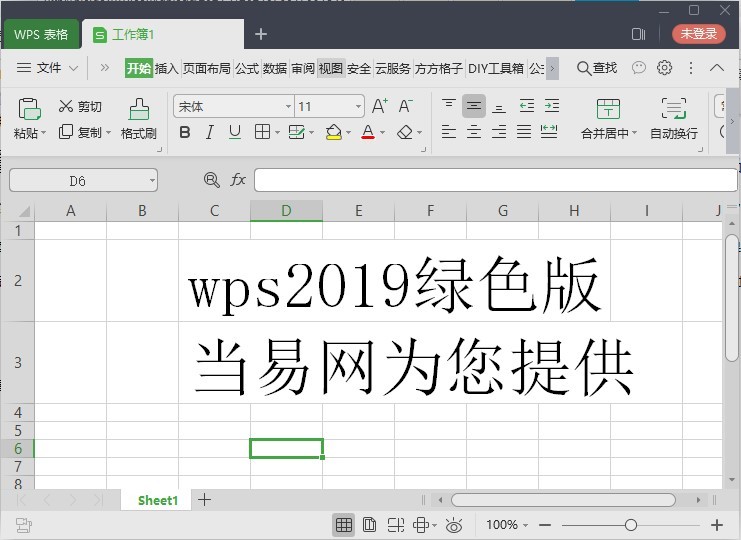Click the zoom slider handle
The image size is (741, 540).
(630, 525)
